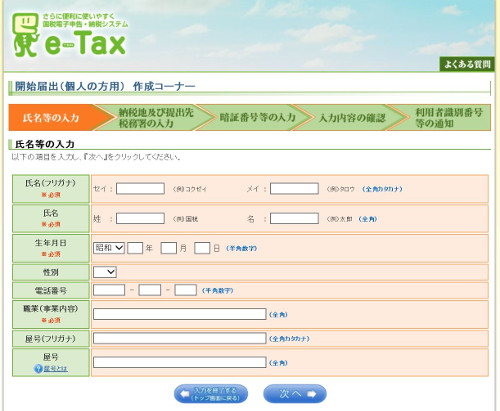Click the birth year 年 input field
Screen dimensions: 500x411
coord(135,248)
